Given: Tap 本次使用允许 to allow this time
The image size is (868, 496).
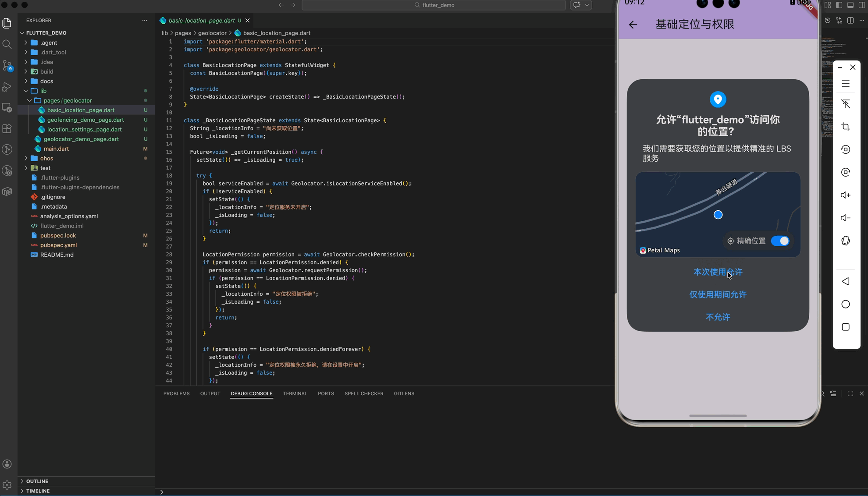Looking at the screenshot, I should [x=718, y=272].
